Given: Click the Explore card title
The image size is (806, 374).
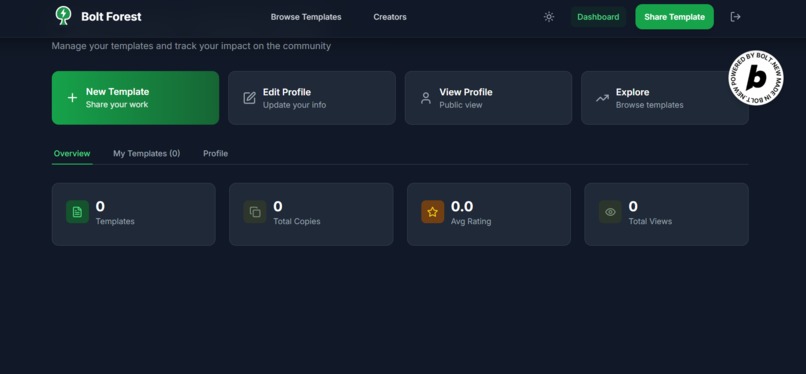Looking at the screenshot, I should [x=632, y=92].
